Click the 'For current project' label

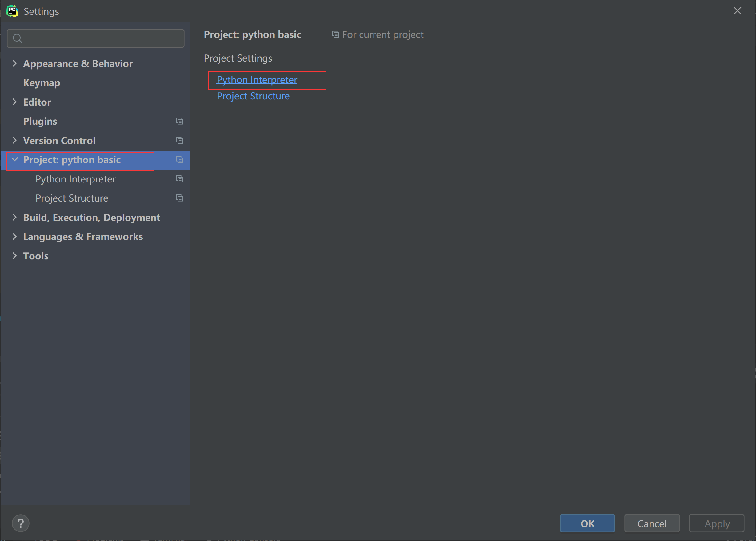click(383, 34)
